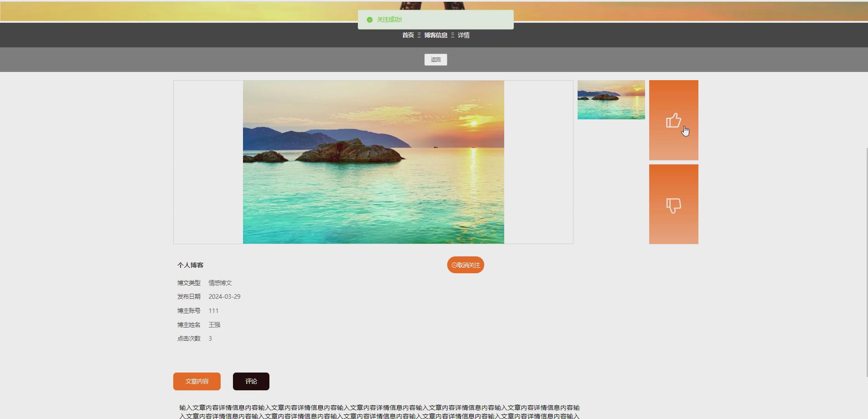Click the small seascape thumbnail
The image size is (868, 419).
(x=611, y=100)
